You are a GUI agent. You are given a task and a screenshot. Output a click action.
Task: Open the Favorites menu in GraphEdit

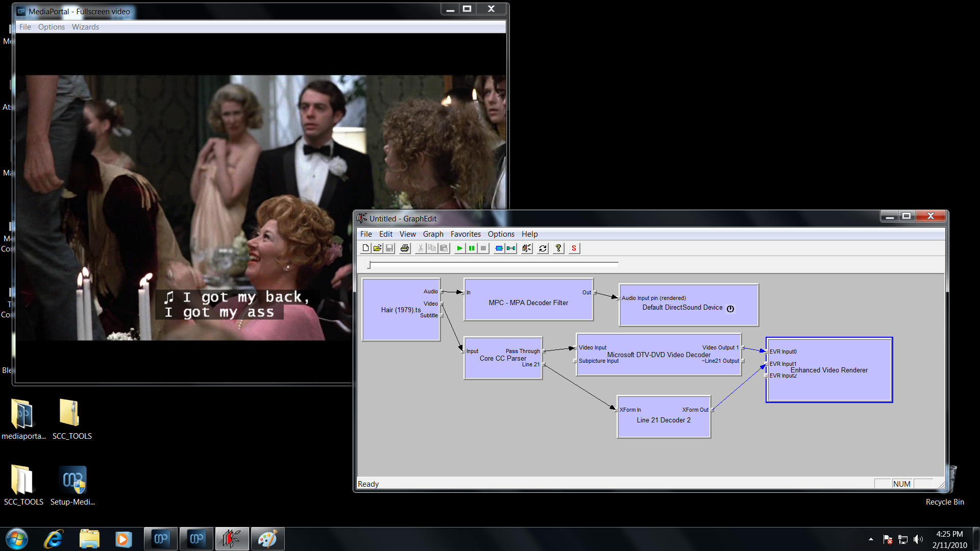pyautogui.click(x=465, y=234)
